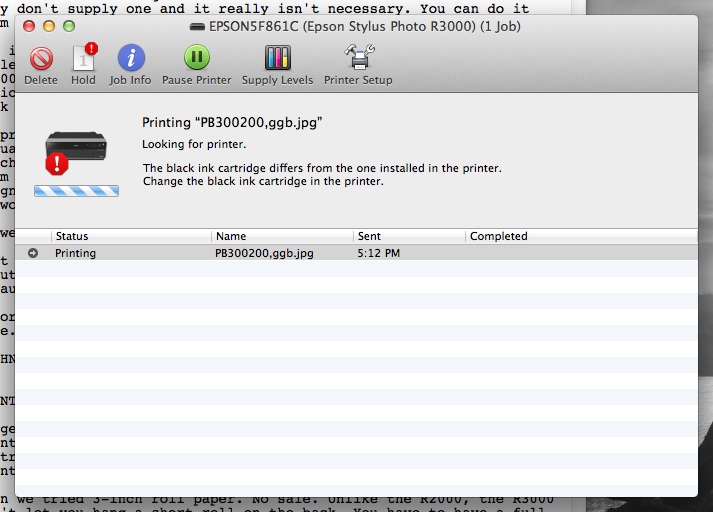Open Printer Setup tools icon
Image resolution: width=713 pixels, height=512 pixels.
[357, 59]
